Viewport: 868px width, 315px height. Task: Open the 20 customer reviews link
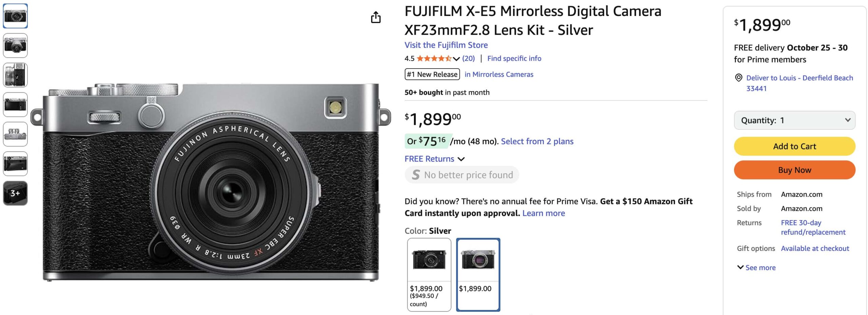coord(468,58)
